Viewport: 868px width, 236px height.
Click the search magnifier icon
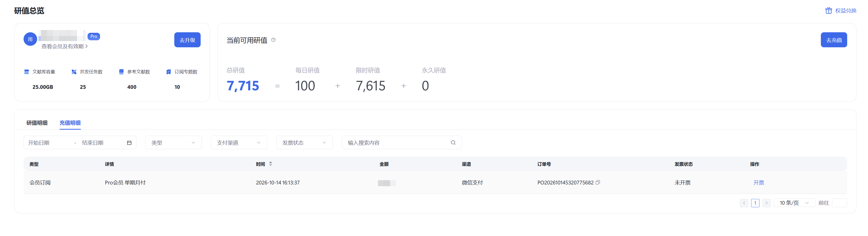[453, 143]
